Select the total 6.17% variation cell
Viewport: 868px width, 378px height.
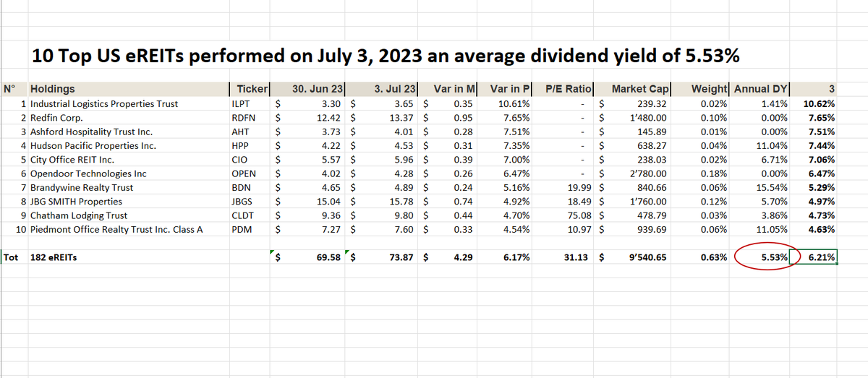(506, 257)
